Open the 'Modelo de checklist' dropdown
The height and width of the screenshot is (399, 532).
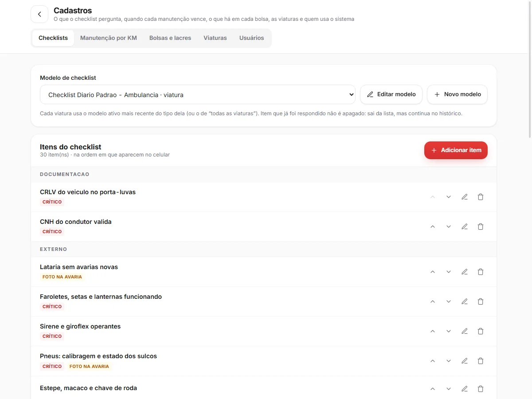coord(198,94)
